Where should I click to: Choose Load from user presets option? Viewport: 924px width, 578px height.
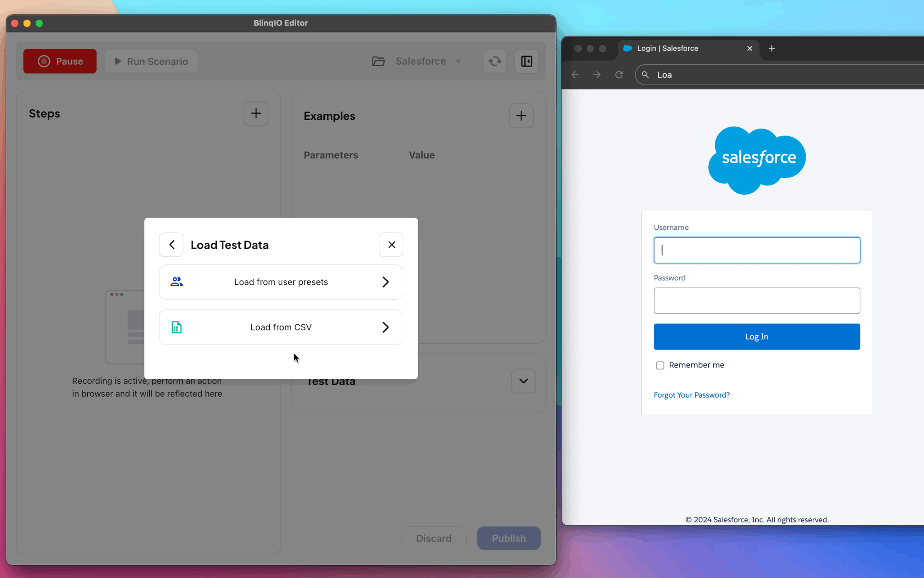pos(281,282)
